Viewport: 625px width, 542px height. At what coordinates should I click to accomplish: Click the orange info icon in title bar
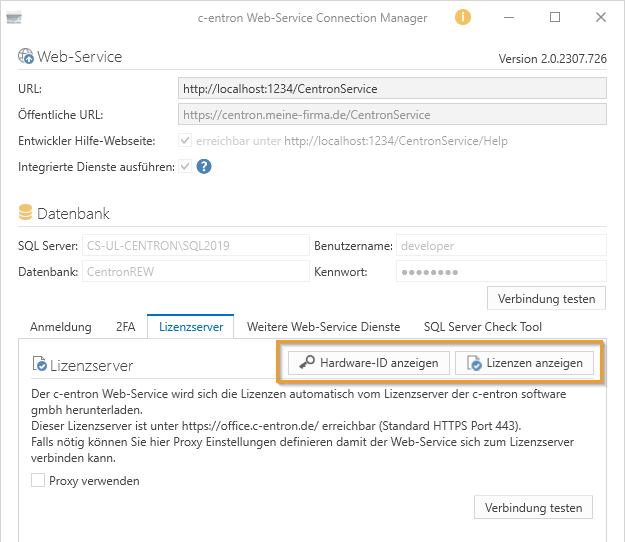[463, 17]
